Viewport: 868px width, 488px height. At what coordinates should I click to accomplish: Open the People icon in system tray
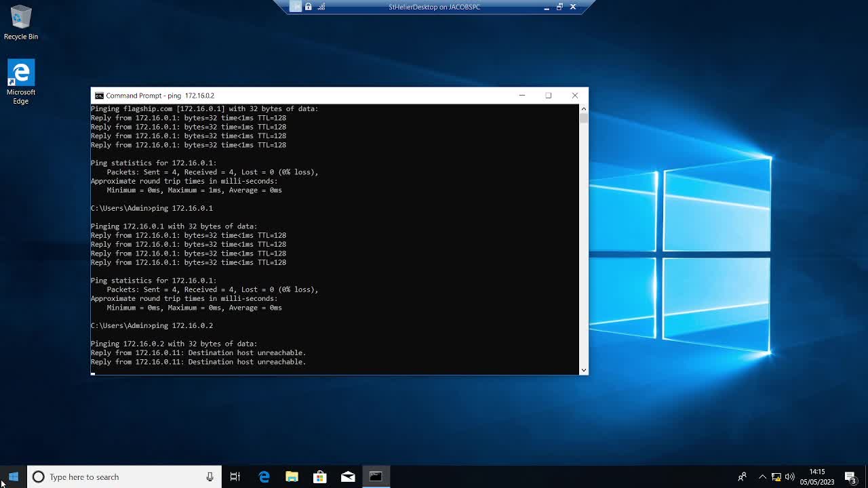coord(742,477)
